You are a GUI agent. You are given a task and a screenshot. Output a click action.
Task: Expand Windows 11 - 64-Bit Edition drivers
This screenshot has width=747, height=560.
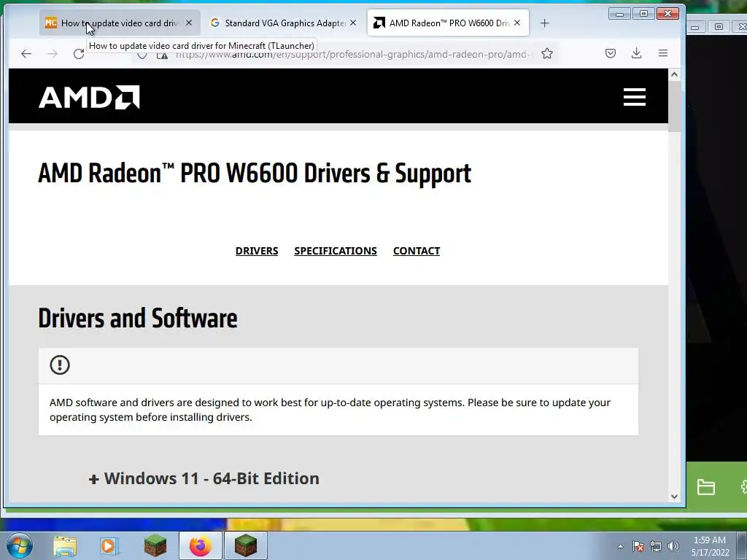(204, 478)
